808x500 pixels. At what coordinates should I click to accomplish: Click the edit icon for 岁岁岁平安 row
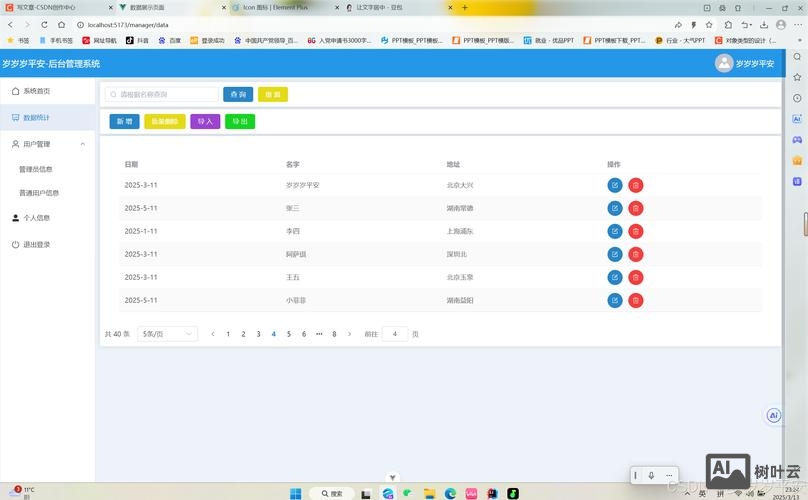614,185
